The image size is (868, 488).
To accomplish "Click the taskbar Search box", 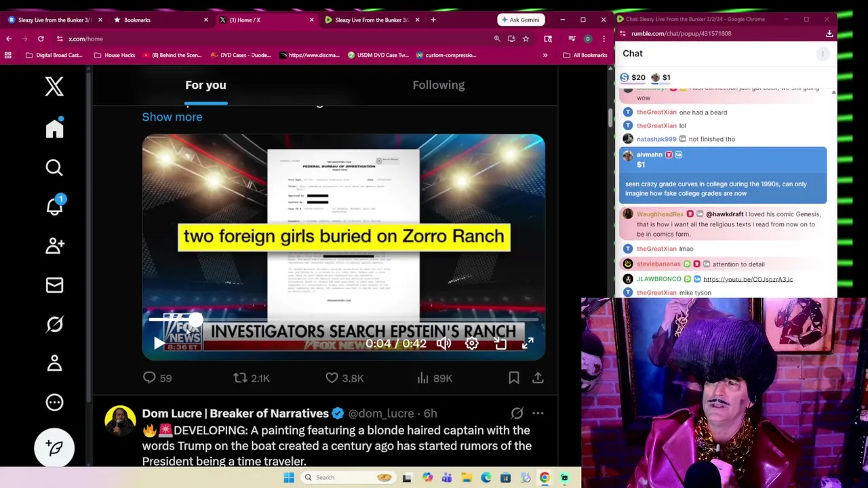I will click(x=348, y=477).
